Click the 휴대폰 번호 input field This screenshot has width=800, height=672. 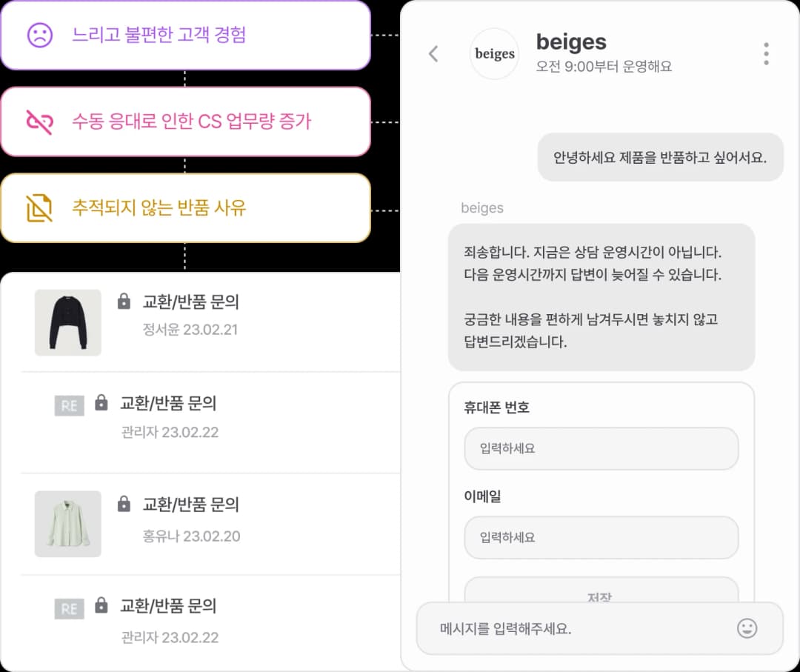[x=601, y=448]
